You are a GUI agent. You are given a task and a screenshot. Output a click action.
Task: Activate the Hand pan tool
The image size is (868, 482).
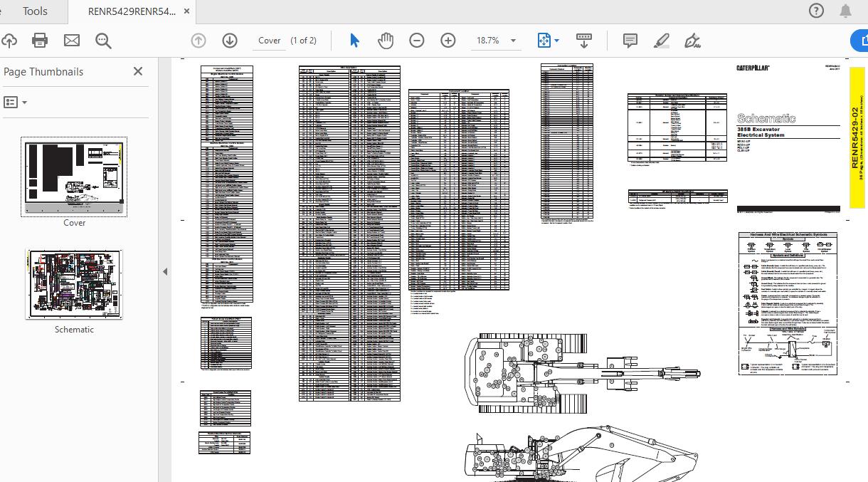(386, 41)
